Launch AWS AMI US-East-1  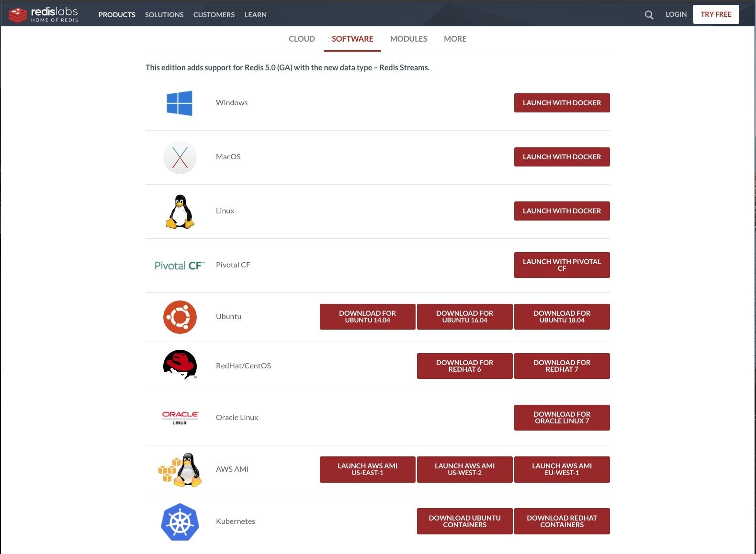367,469
